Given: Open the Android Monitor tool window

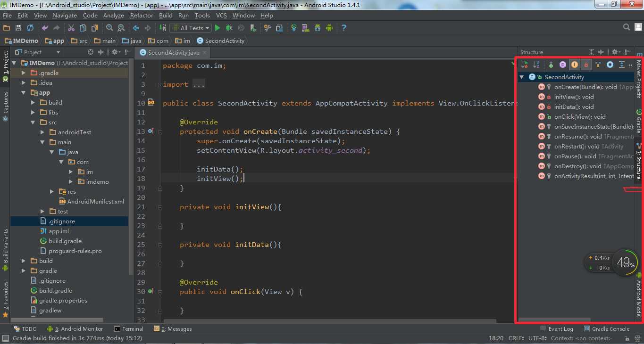Looking at the screenshot, I should [x=75, y=329].
